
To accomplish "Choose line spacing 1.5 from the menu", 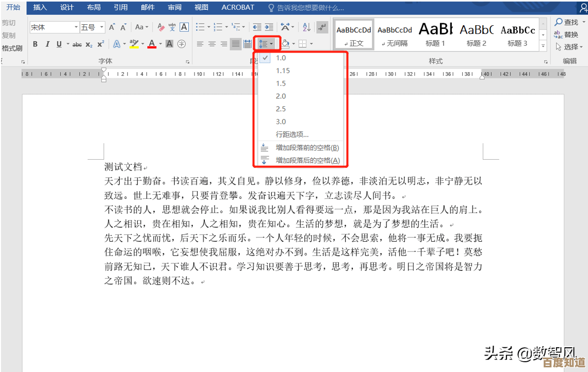I will click(x=281, y=83).
